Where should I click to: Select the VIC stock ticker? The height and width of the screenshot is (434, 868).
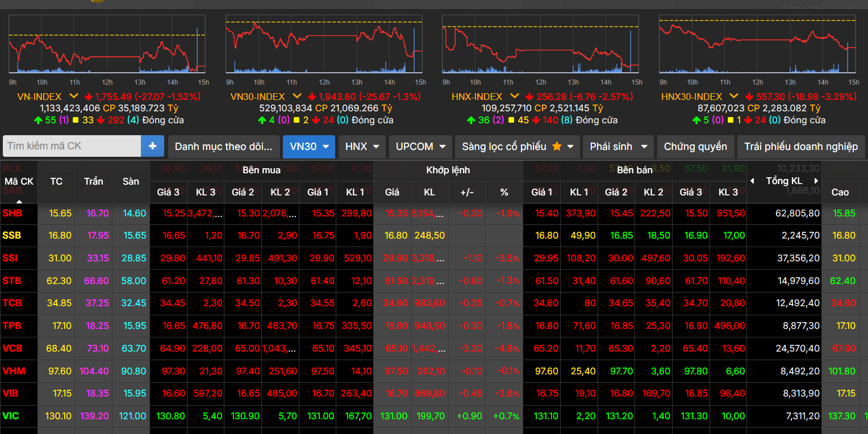[x=11, y=416]
